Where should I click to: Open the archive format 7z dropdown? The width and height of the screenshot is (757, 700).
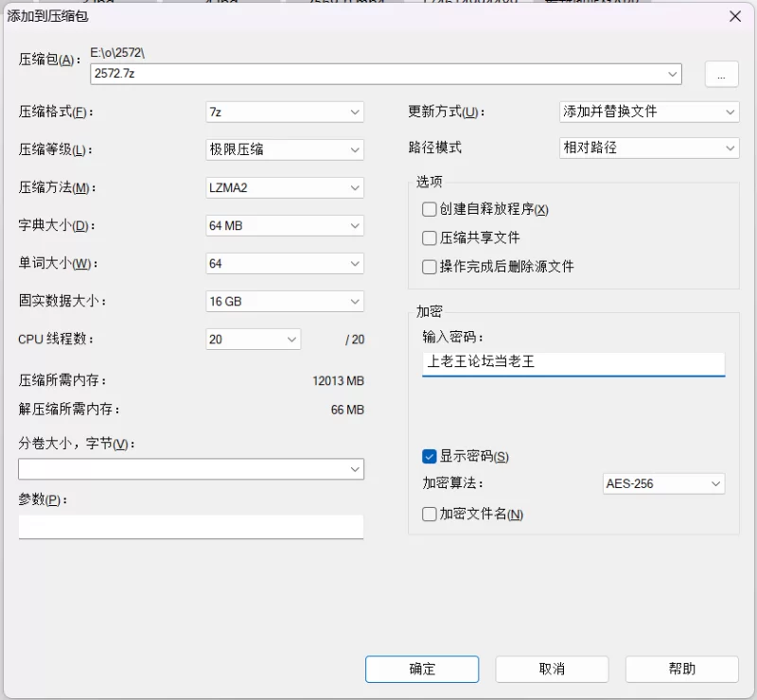tap(285, 112)
